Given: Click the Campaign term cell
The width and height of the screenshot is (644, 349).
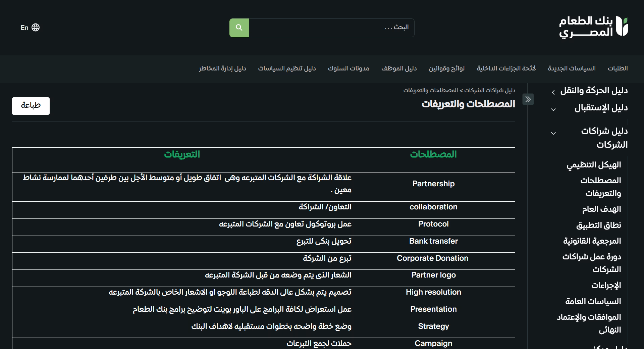Looking at the screenshot, I should click(433, 343).
